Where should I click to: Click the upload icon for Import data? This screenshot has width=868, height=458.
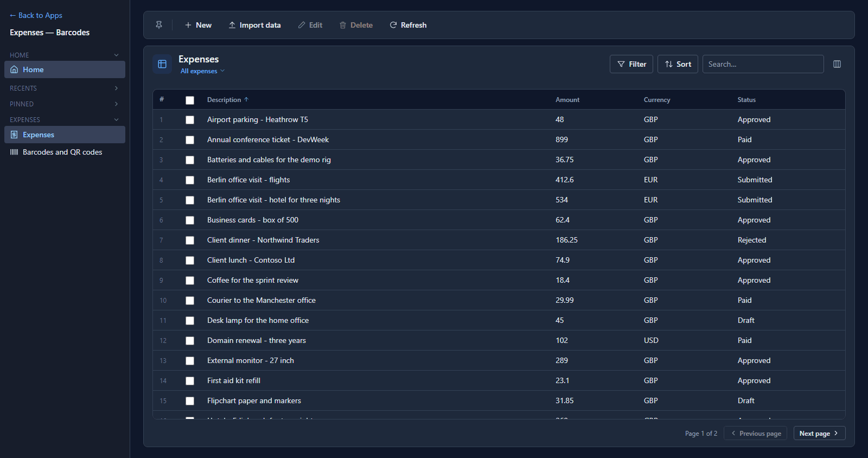[232, 25]
